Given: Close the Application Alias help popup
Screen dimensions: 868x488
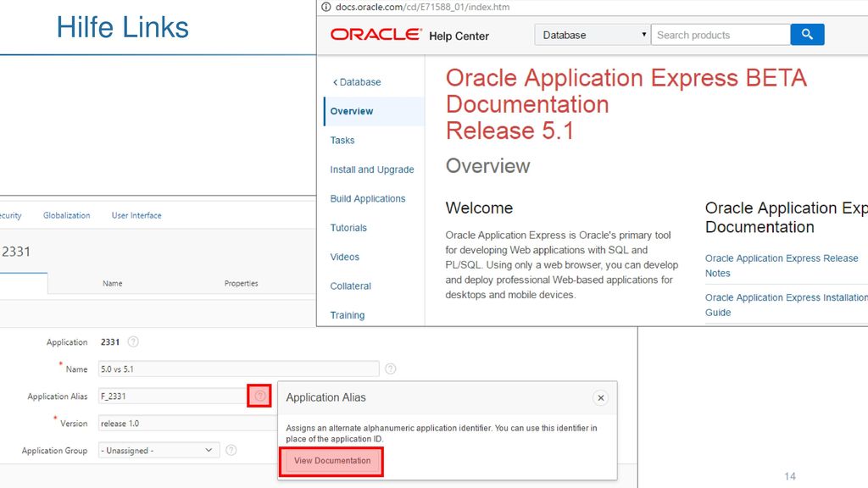Looking at the screenshot, I should click(601, 398).
